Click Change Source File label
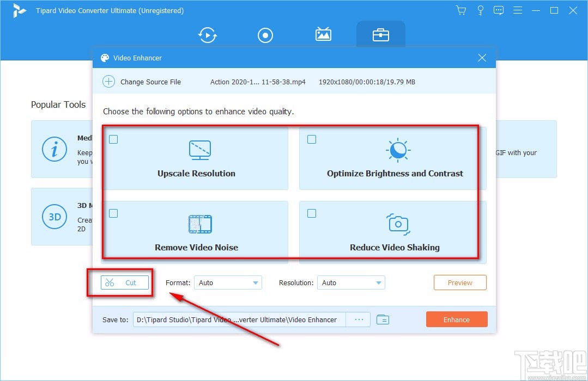 pos(150,82)
